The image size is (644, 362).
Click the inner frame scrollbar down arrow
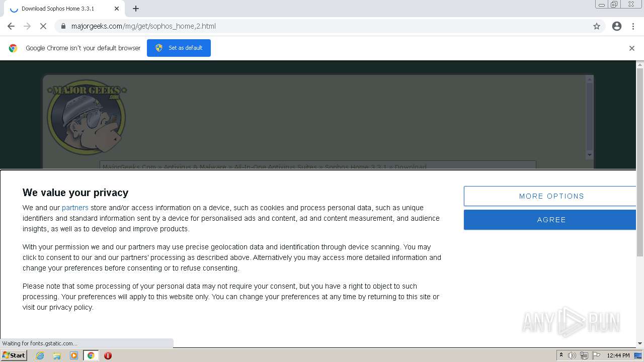point(590,155)
